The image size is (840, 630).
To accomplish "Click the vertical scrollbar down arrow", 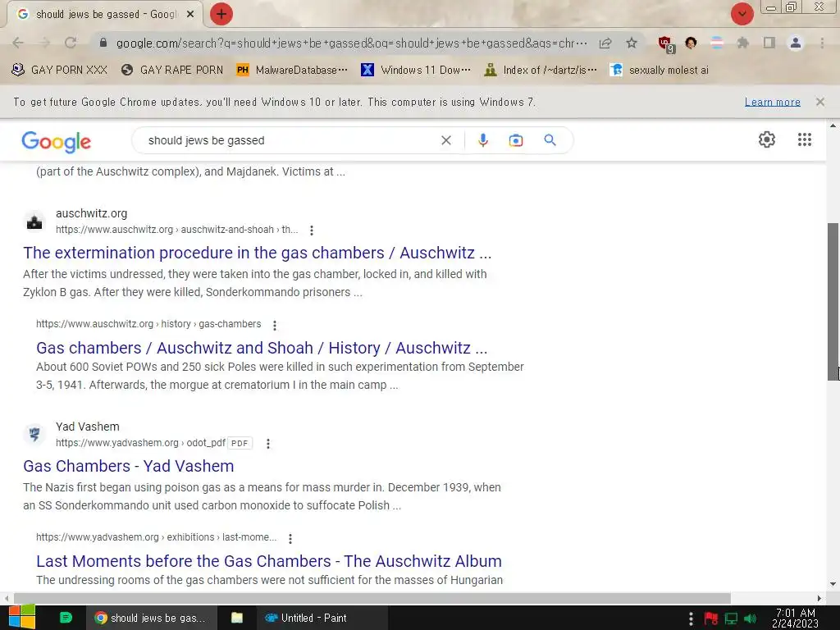I will click(x=833, y=584).
